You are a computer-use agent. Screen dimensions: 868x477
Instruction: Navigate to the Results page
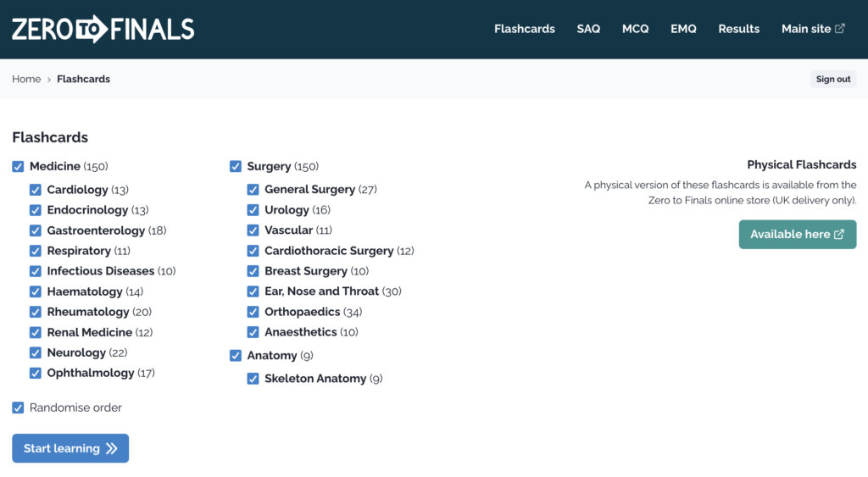pos(738,29)
